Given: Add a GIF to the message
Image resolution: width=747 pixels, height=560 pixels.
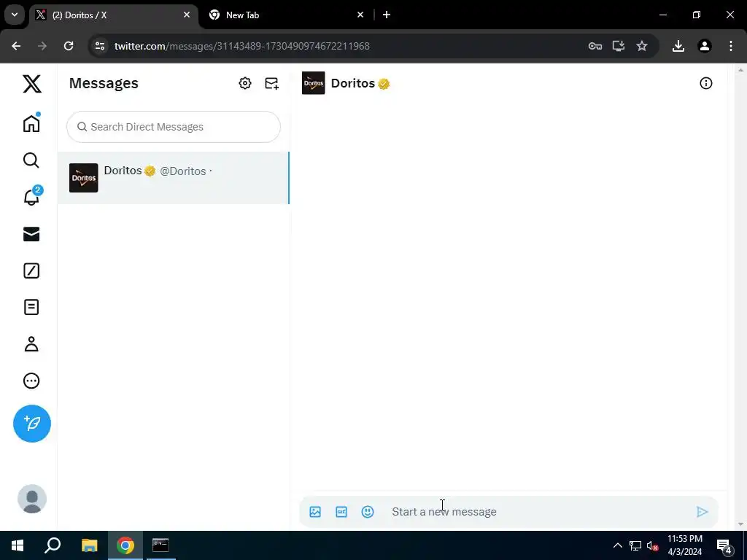Looking at the screenshot, I should 341,512.
